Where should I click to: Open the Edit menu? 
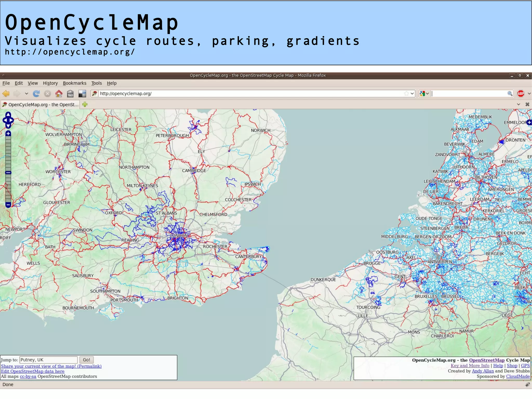[19, 83]
